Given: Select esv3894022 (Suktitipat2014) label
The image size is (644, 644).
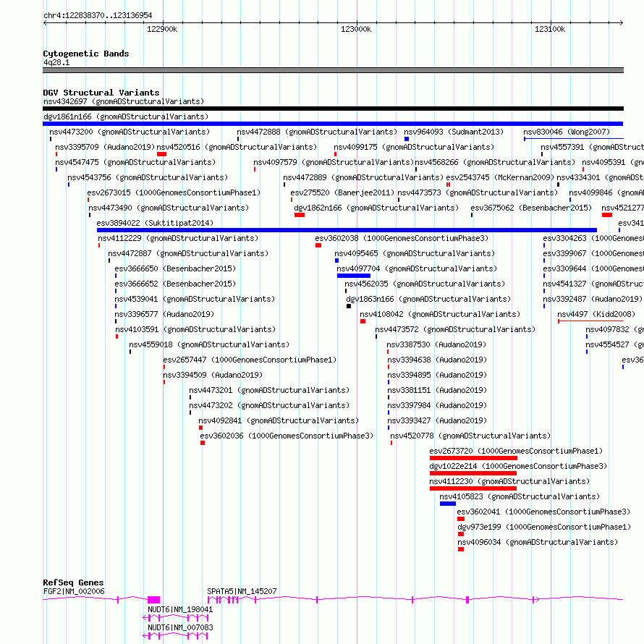Looking at the screenshot, I should [x=155, y=223].
